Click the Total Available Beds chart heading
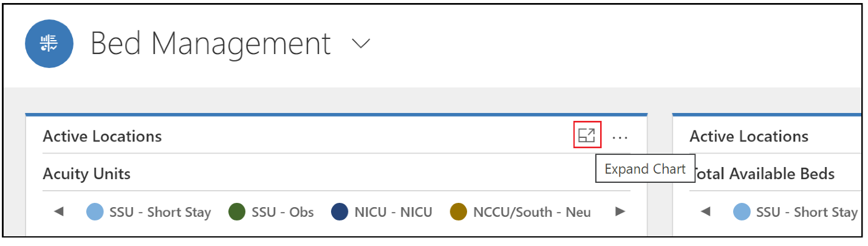This screenshot has height=246, width=868. click(764, 174)
